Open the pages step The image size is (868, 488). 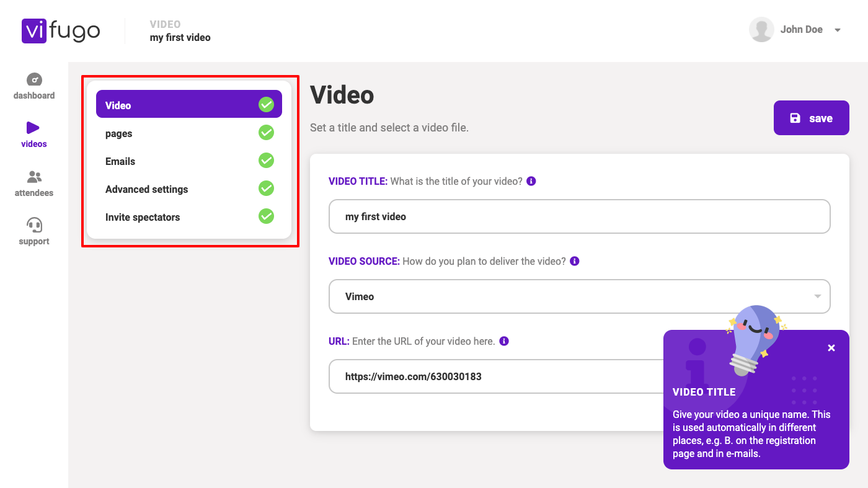click(x=189, y=133)
